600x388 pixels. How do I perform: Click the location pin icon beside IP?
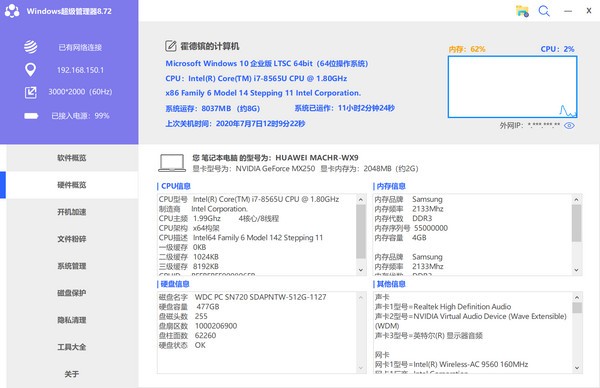click(x=31, y=70)
